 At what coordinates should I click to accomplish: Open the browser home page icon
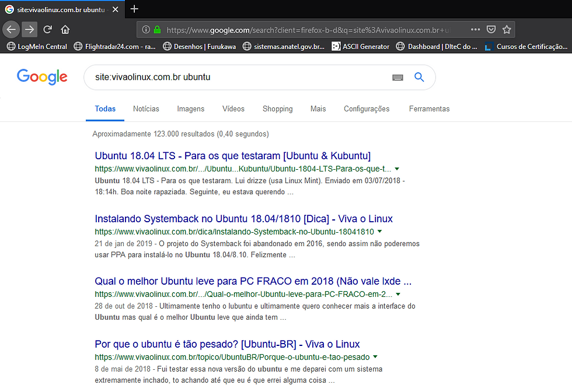coord(65,30)
